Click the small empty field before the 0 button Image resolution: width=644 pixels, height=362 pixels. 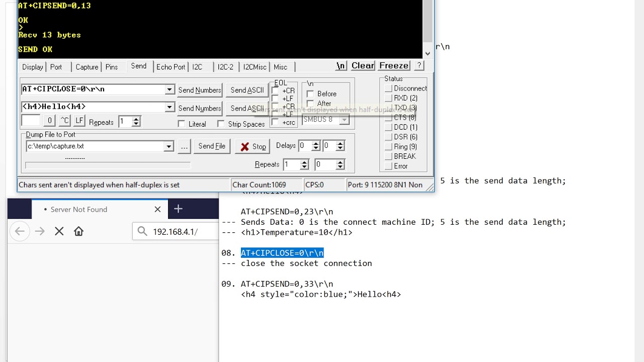31,121
